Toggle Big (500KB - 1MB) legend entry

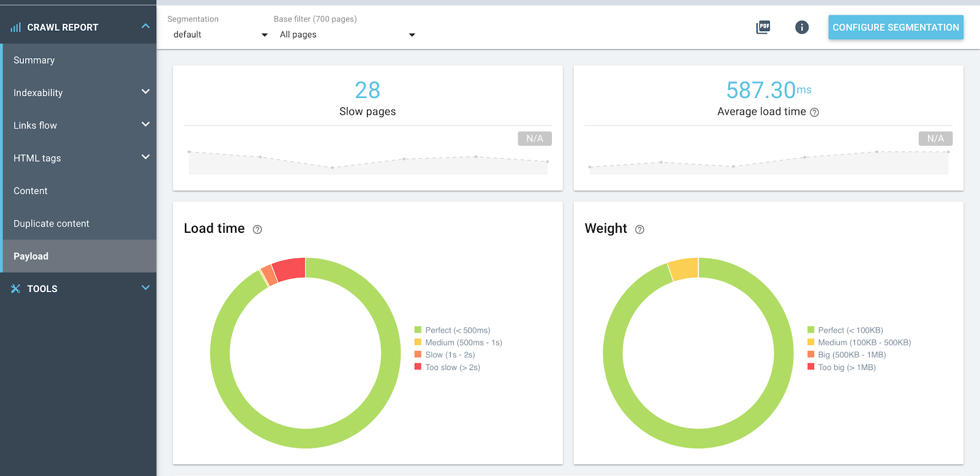pyautogui.click(x=846, y=355)
